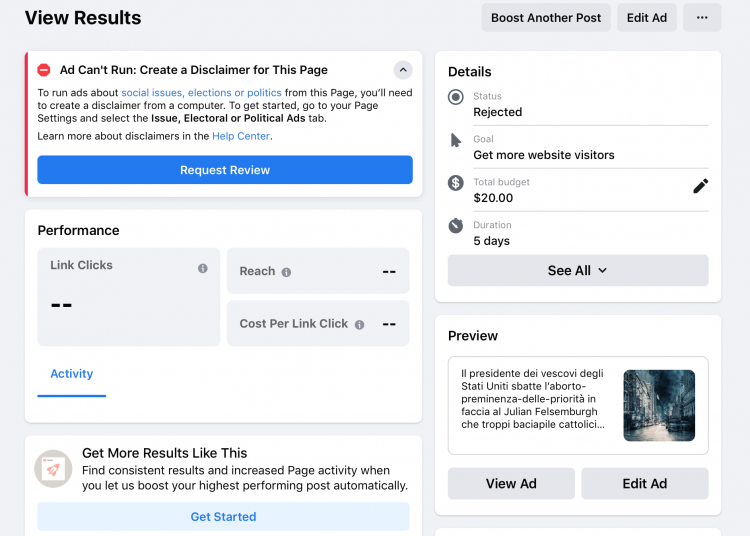
Task: Click Boost Another Post button
Action: click(546, 18)
